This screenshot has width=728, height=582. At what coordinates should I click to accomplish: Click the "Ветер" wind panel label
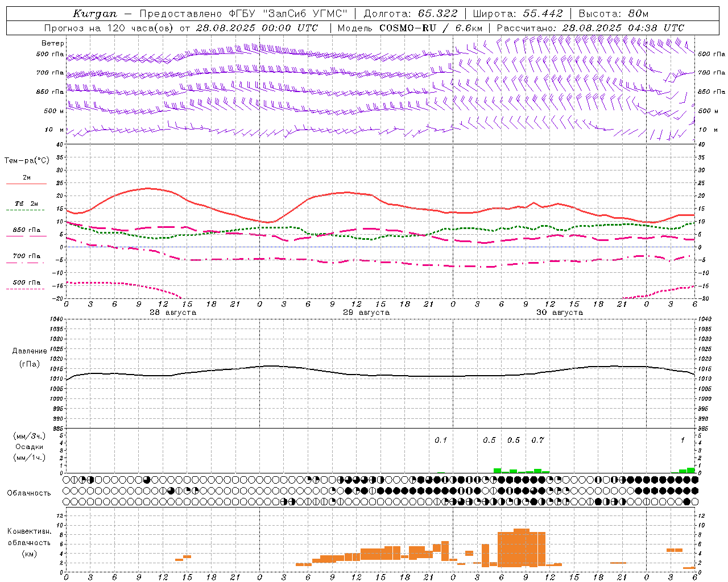[x=53, y=43]
